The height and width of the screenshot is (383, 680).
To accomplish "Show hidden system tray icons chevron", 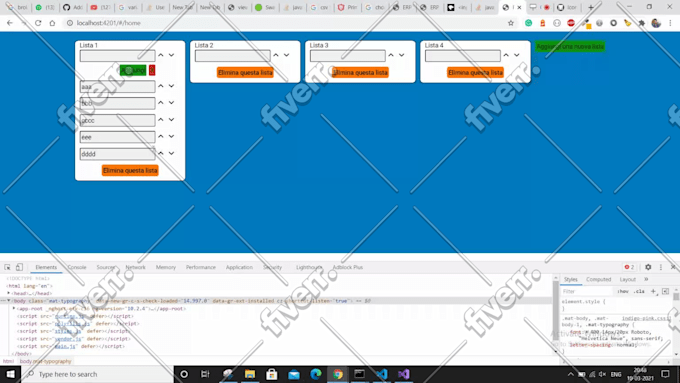I will tap(571, 374).
